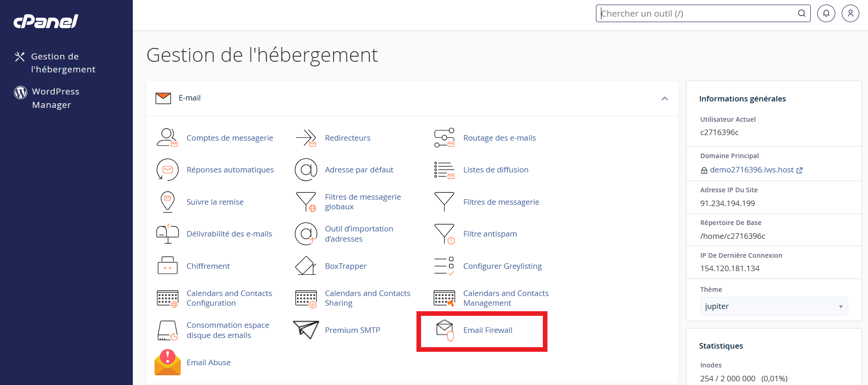Click the Calendars and Contacts Configuration icon

(167, 298)
